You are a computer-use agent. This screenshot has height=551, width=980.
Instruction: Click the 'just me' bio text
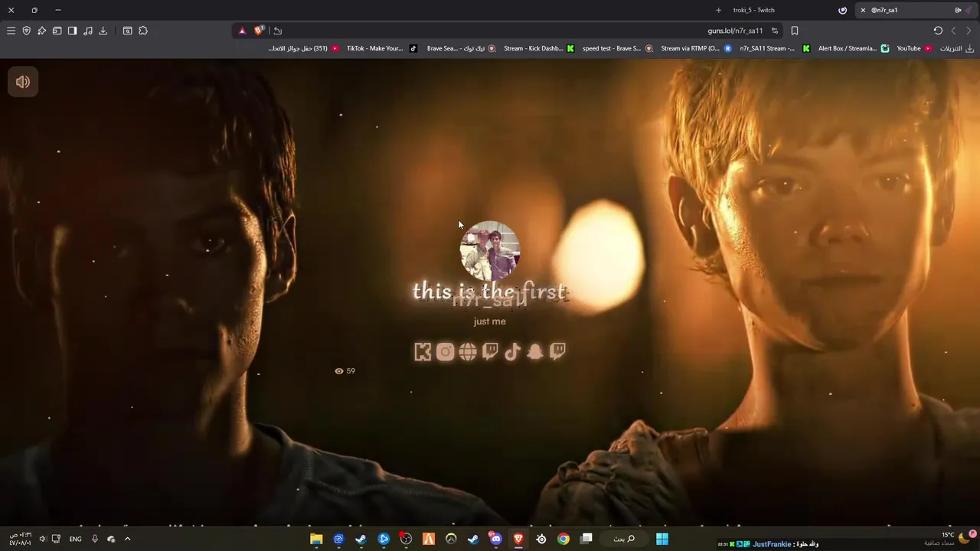click(x=490, y=321)
